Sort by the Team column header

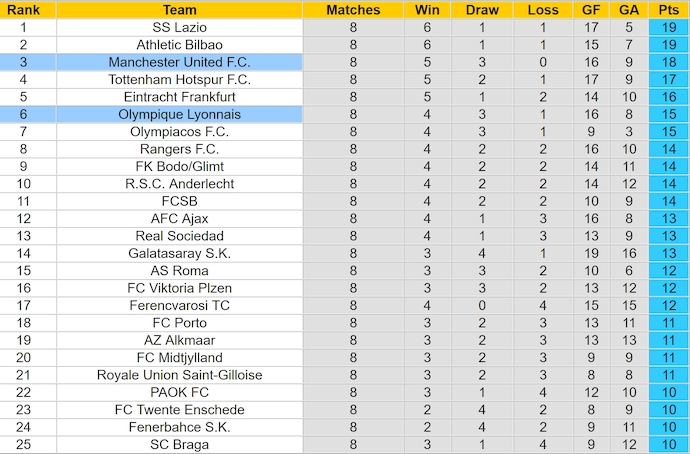[180, 10]
